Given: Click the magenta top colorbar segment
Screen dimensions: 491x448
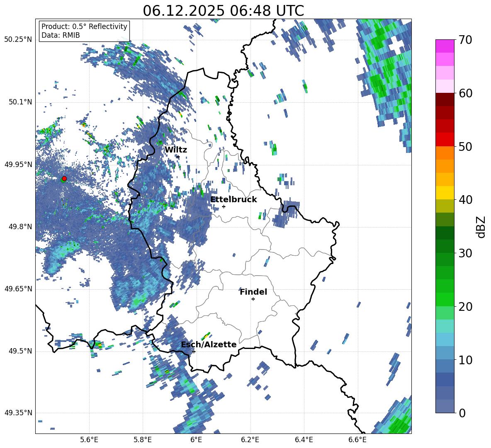Looking at the screenshot, I should click(445, 46).
